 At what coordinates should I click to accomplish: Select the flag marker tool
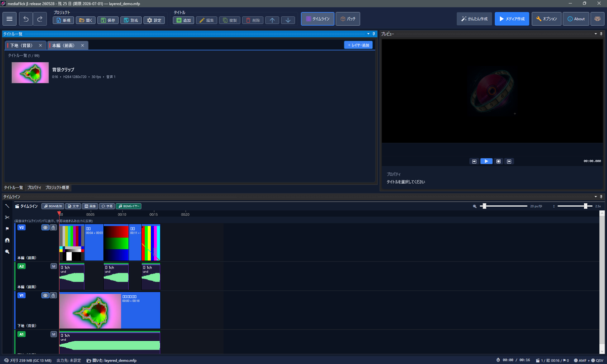click(7, 229)
